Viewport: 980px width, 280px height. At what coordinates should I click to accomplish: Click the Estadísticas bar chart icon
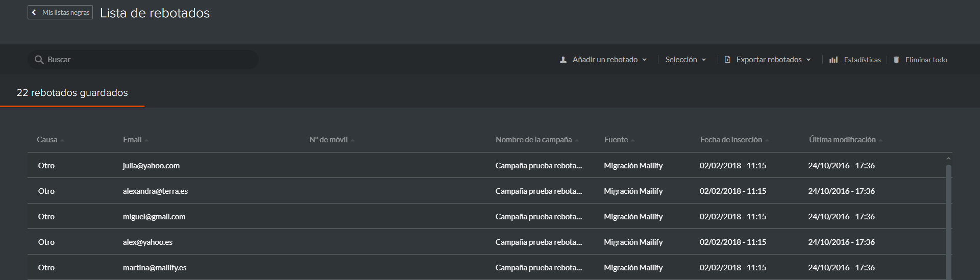(x=834, y=60)
